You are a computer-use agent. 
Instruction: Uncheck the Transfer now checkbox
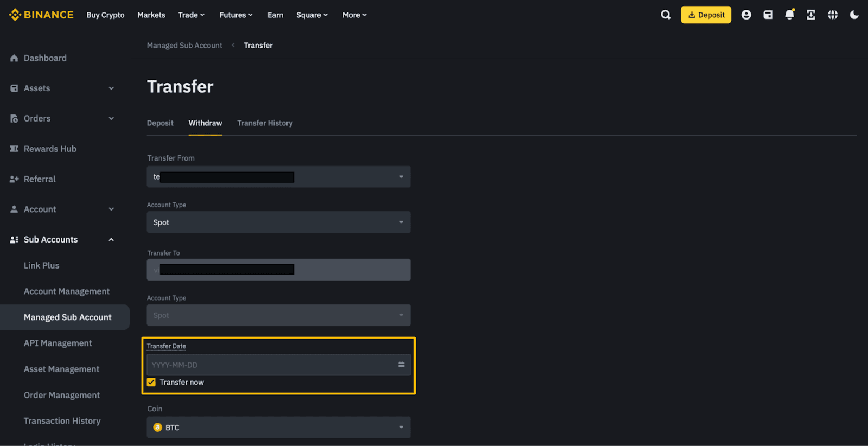pos(151,382)
